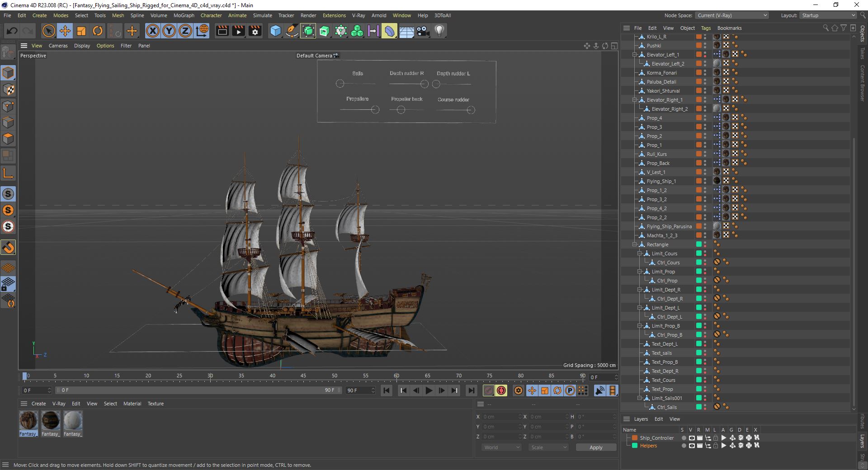Image resolution: width=868 pixels, height=470 pixels.
Task: Select Ctrl_Sails object
Action: coord(667,407)
